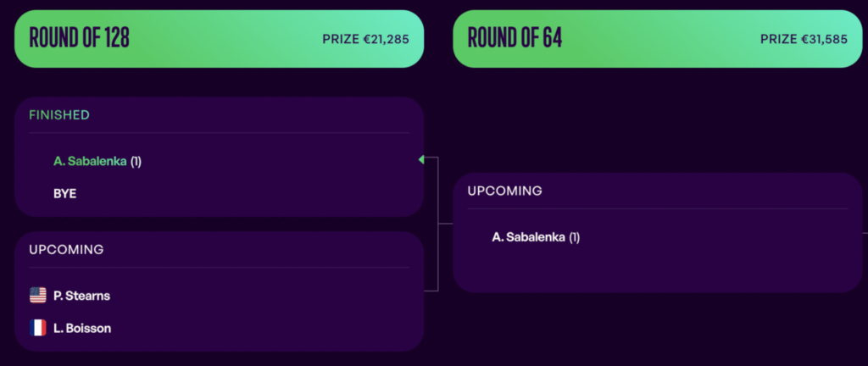This screenshot has height=366, width=868.
Task: Click the United States flag icon
Action: point(37,296)
